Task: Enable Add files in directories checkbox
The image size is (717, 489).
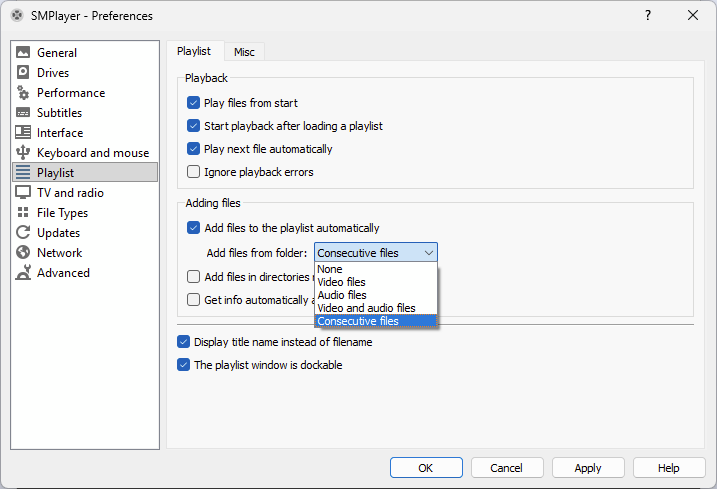Action: [193, 277]
